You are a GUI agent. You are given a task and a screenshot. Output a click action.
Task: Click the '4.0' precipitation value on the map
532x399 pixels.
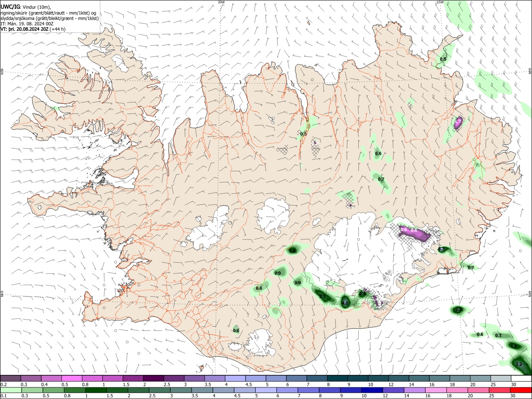click(345, 303)
